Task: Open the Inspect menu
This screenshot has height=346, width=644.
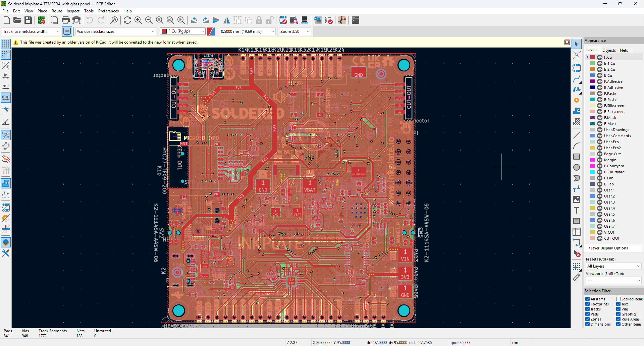Action: (x=73, y=11)
